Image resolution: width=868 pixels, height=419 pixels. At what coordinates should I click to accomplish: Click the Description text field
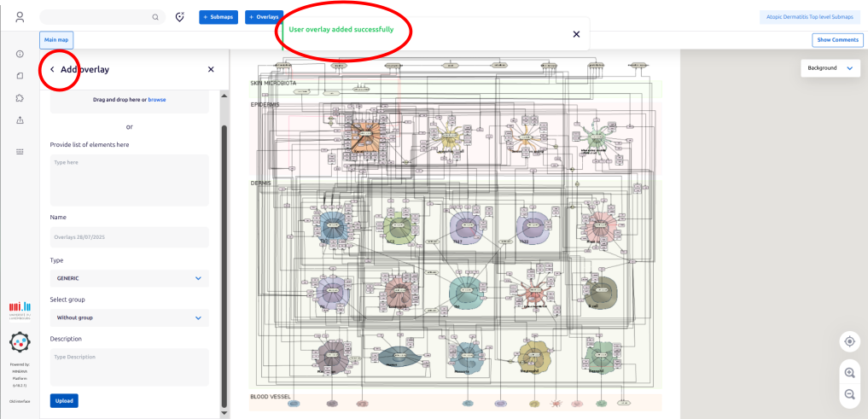click(129, 366)
